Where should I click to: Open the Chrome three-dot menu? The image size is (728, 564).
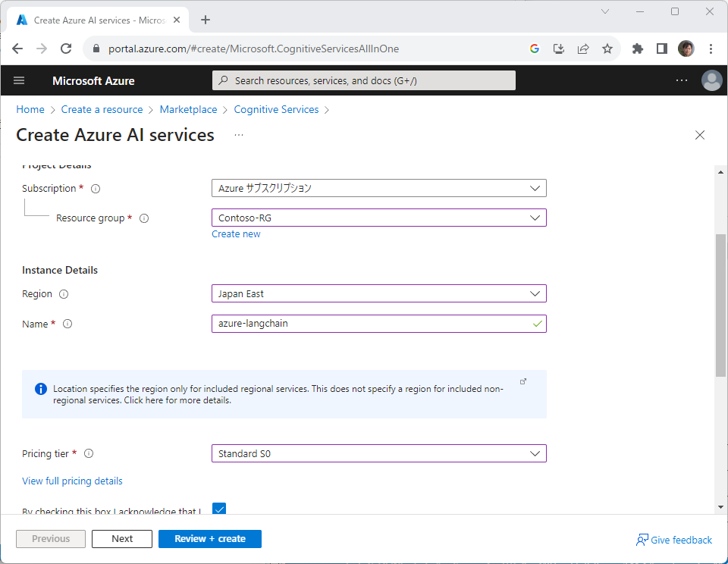tap(711, 49)
